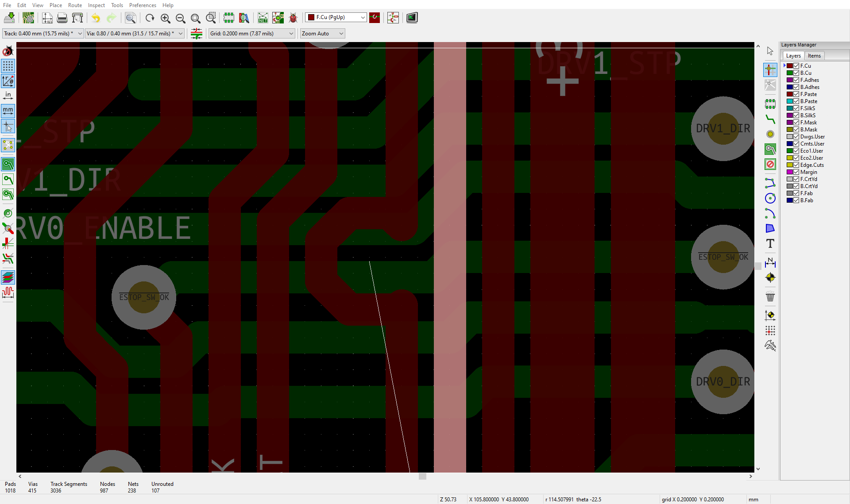Open the File menu

click(7, 5)
